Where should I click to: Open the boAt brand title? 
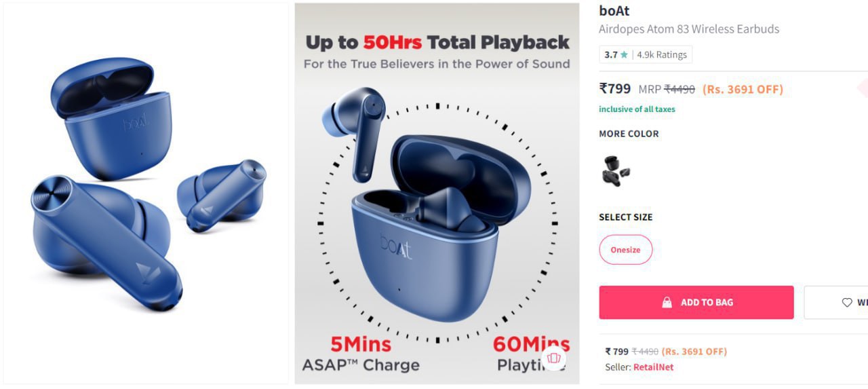614,11
